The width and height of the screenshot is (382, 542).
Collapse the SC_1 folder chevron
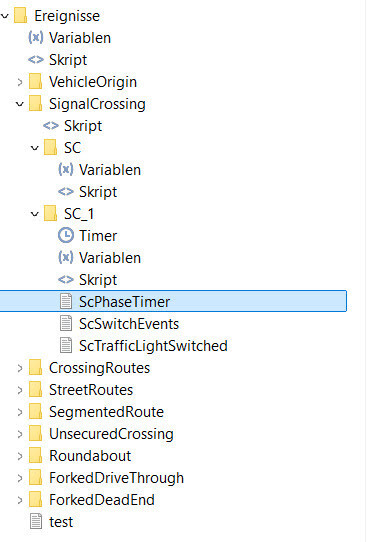35,214
